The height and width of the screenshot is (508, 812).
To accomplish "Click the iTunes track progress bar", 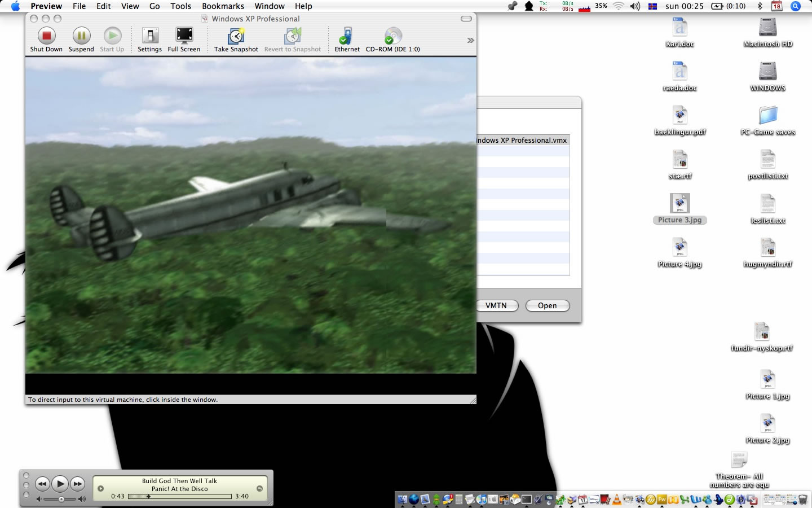I will (180, 497).
